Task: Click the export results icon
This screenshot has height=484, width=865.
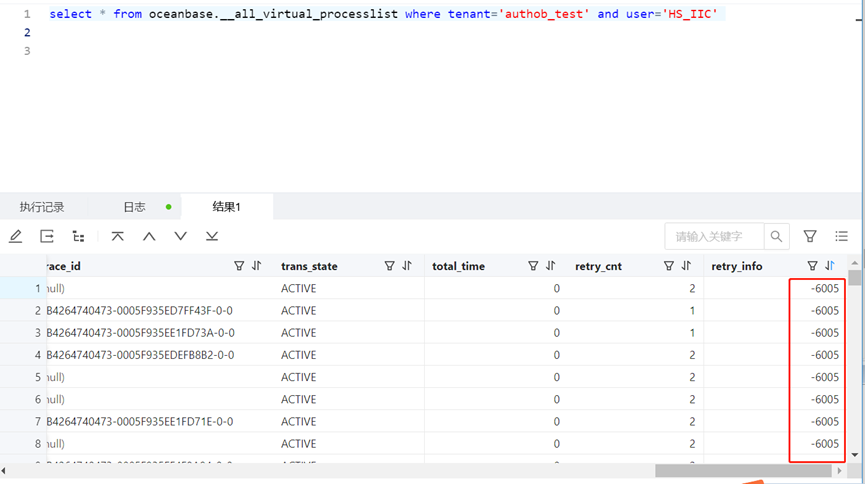Action: tap(47, 237)
